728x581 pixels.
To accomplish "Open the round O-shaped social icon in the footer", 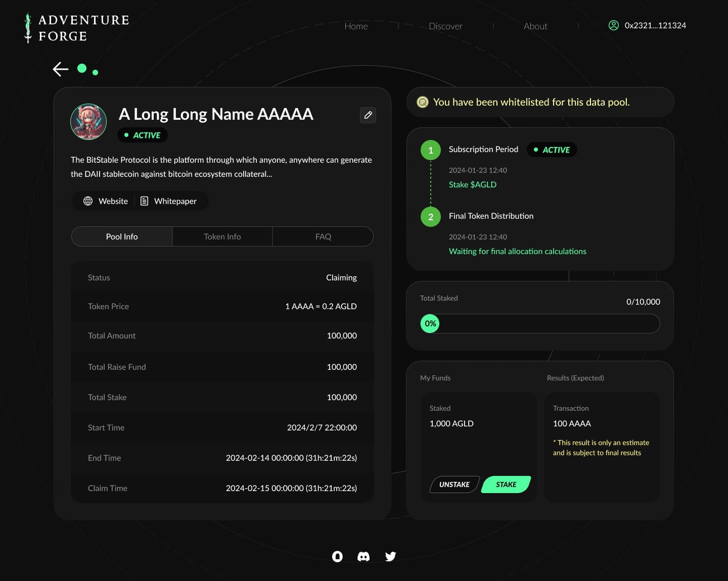I will coord(337,556).
